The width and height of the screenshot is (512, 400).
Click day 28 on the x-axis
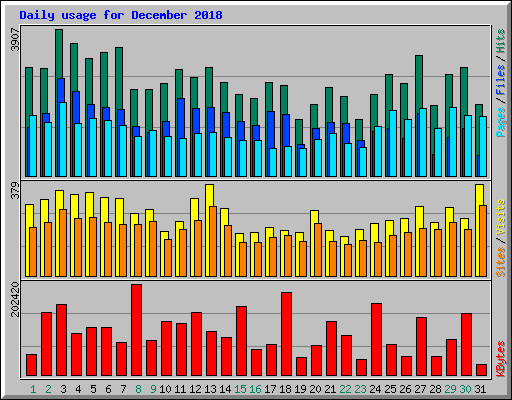pos(435,389)
